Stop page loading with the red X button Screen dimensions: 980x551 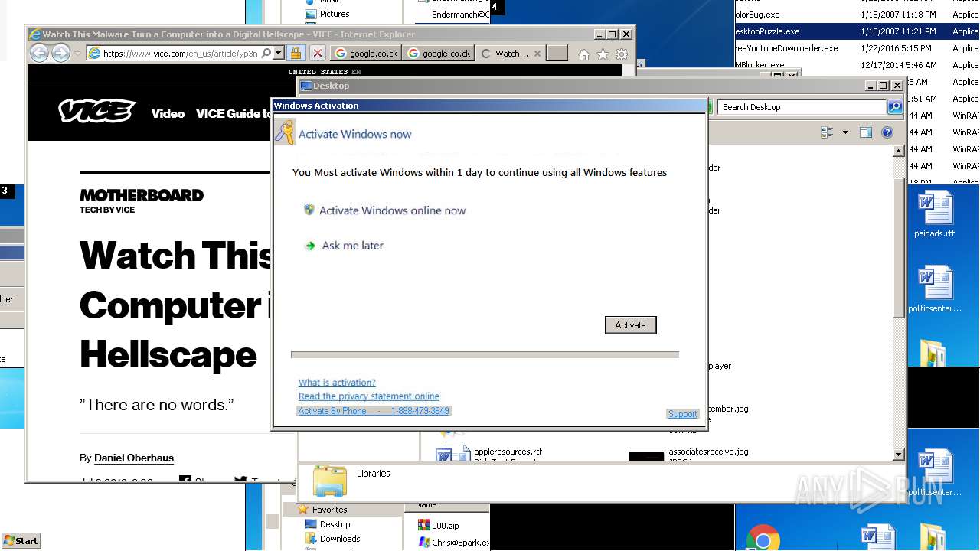(x=317, y=54)
